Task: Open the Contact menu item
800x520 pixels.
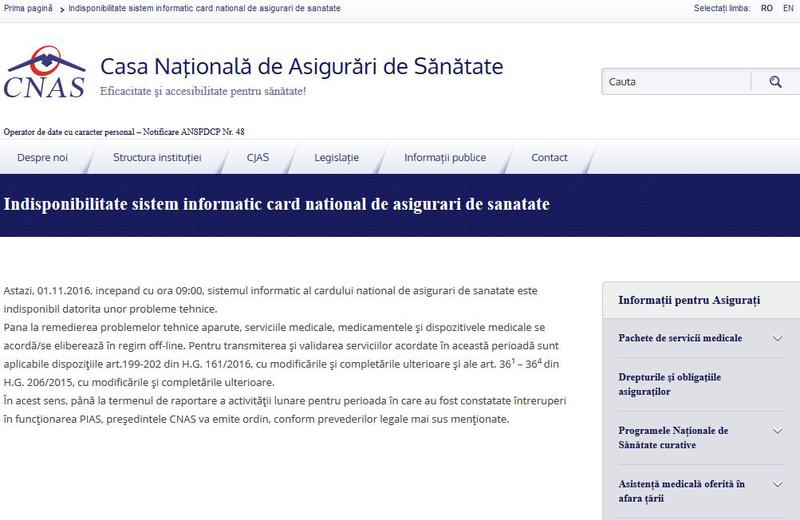Action: tap(549, 158)
